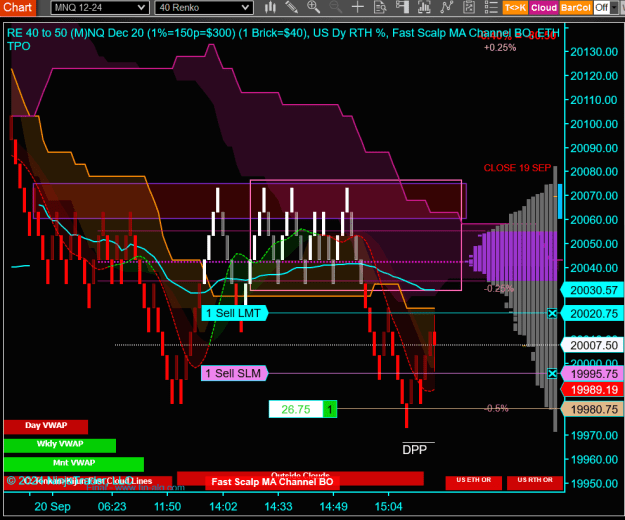The image size is (625, 520).
Task: Click the 19995.75 stop price marker
Action: pos(593,374)
